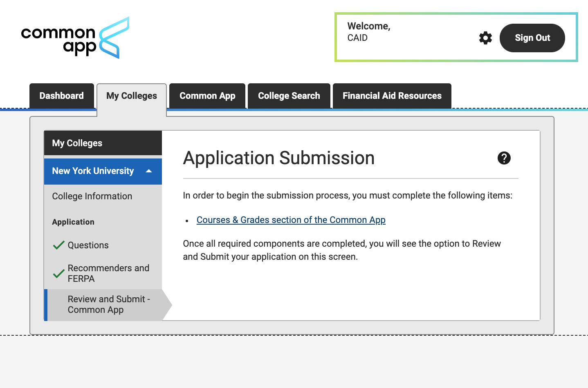This screenshot has width=588, height=388.
Task: Collapse the New York University section
Action: click(x=148, y=171)
